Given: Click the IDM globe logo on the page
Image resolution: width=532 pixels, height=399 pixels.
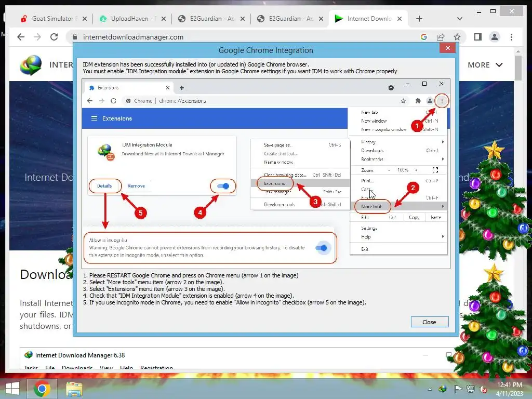Looking at the screenshot, I should point(31,65).
